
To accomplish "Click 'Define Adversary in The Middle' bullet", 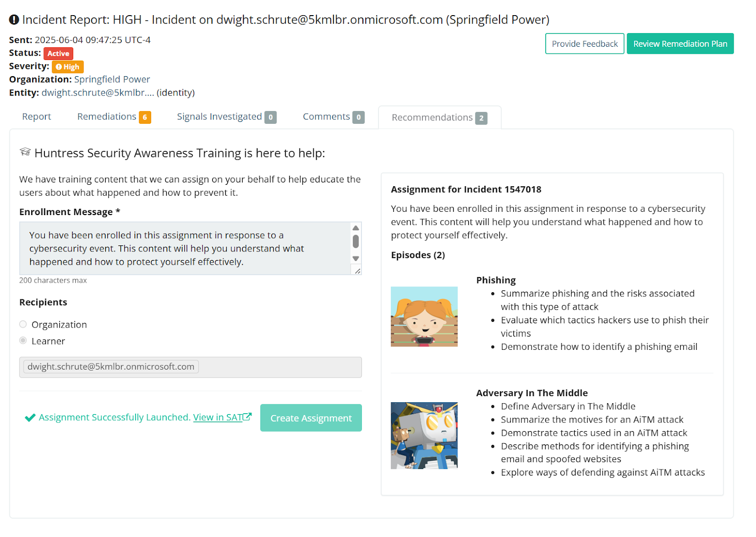I will click(568, 407).
